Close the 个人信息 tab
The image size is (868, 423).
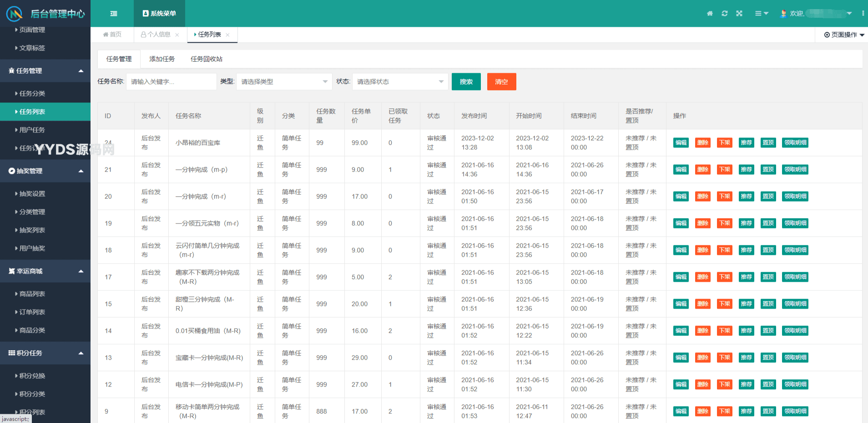(177, 35)
